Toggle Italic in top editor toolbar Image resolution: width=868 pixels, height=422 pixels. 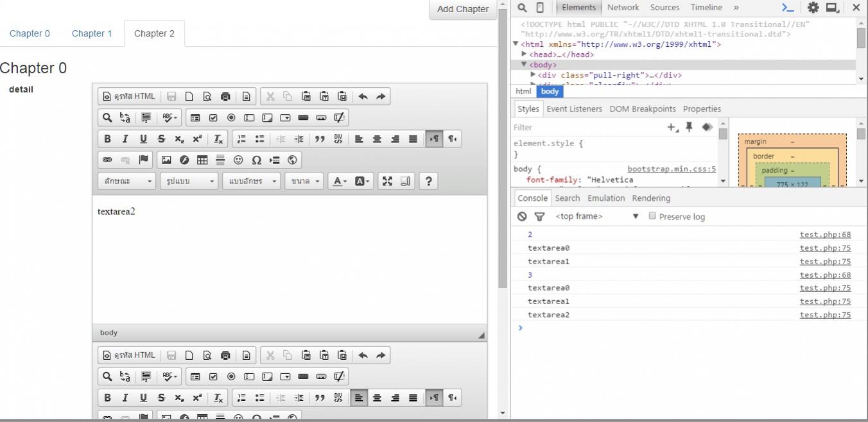(x=125, y=139)
